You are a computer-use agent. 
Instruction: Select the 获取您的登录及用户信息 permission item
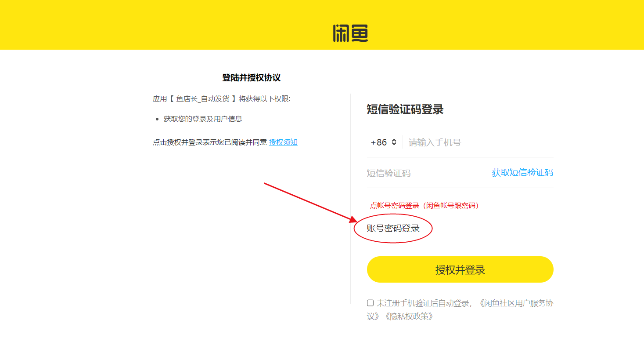pos(203,119)
